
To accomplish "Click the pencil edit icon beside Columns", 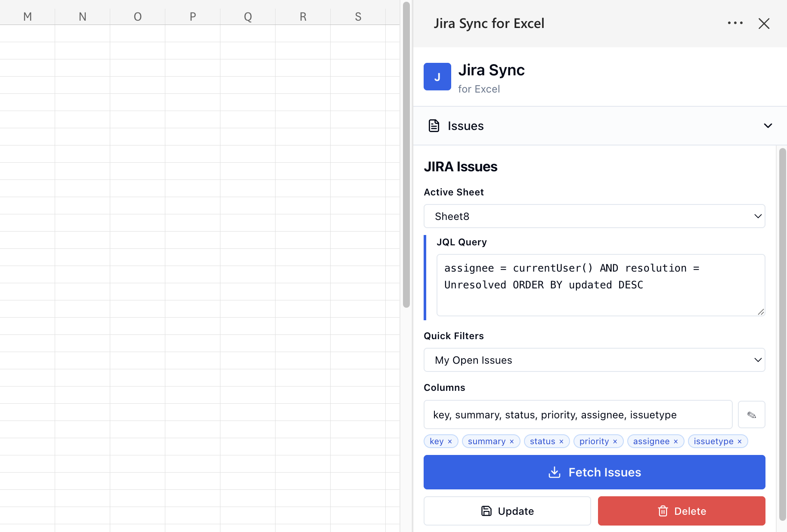I will 752,414.
